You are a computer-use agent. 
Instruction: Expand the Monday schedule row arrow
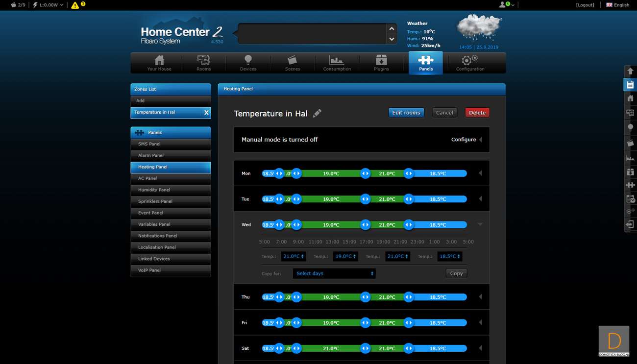coord(480,173)
